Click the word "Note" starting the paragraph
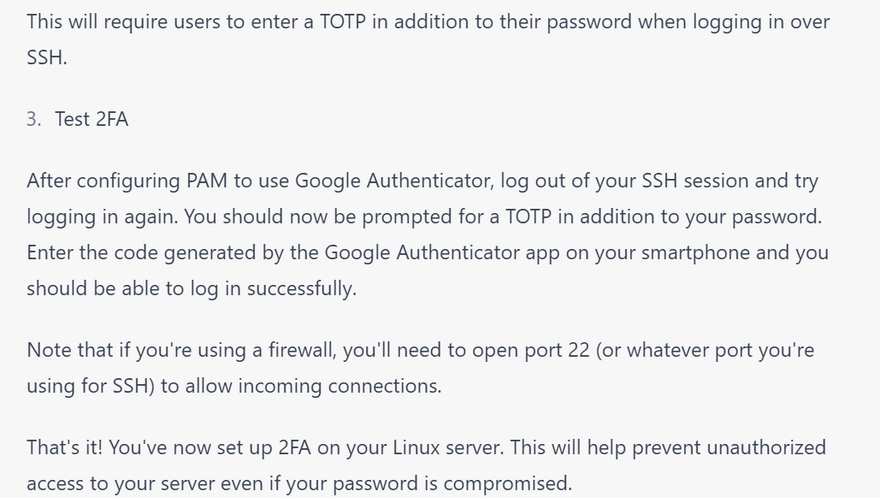 coord(49,350)
